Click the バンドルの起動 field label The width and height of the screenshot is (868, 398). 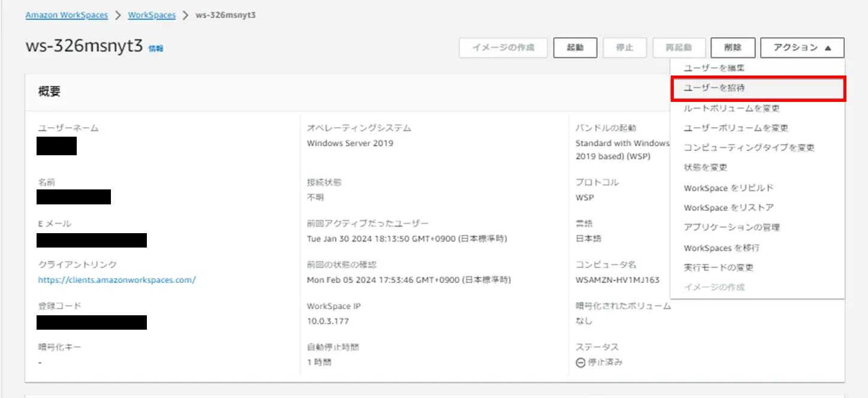click(x=606, y=128)
